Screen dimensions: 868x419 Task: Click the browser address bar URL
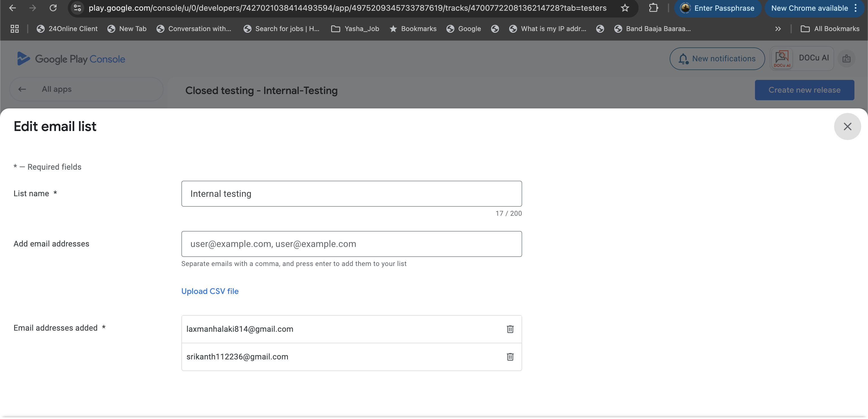347,8
